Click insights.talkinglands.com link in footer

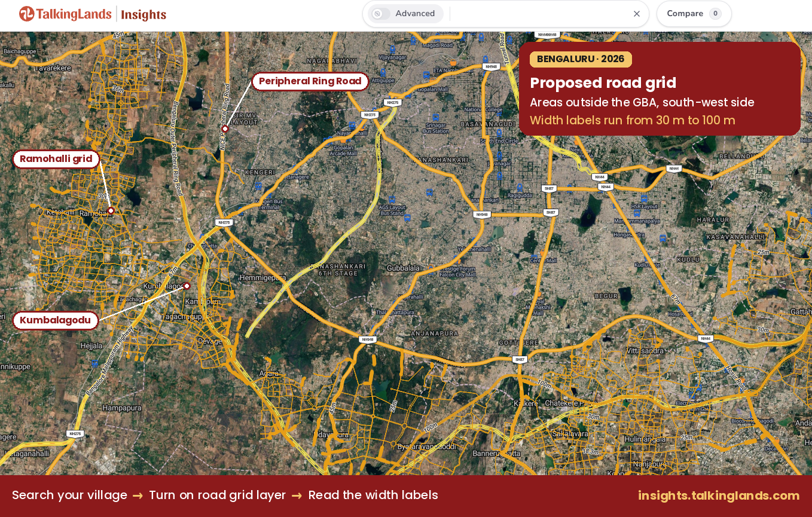(719, 495)
